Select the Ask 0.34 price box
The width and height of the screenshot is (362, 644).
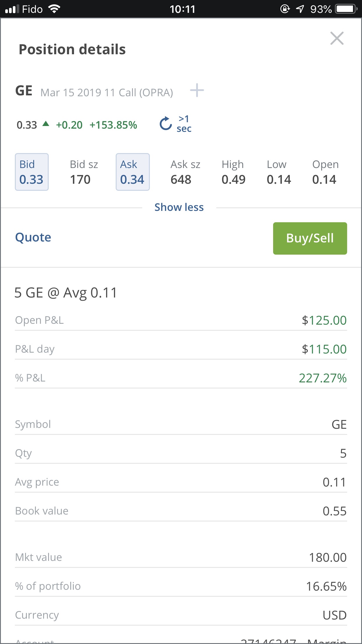[x=133, y=172]
